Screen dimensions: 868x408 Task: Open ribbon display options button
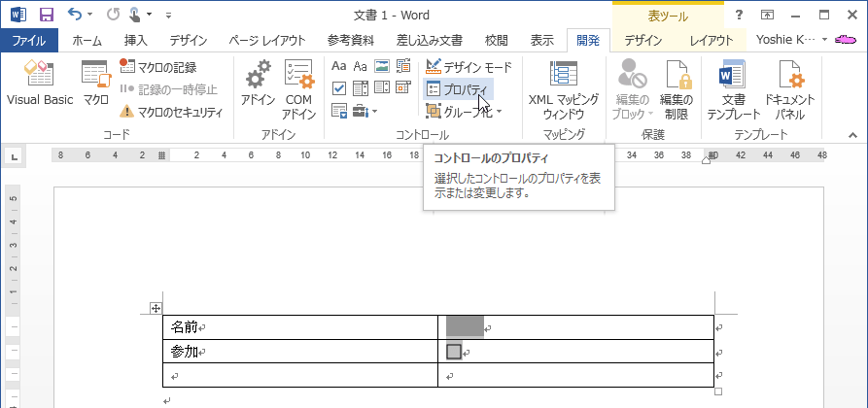tap(767, 16)
